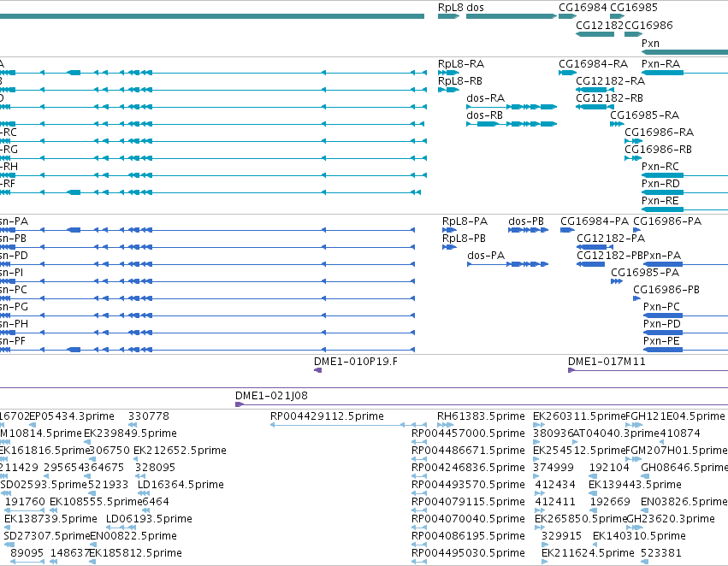Open the dos-PB protein label

coord(526,221)
